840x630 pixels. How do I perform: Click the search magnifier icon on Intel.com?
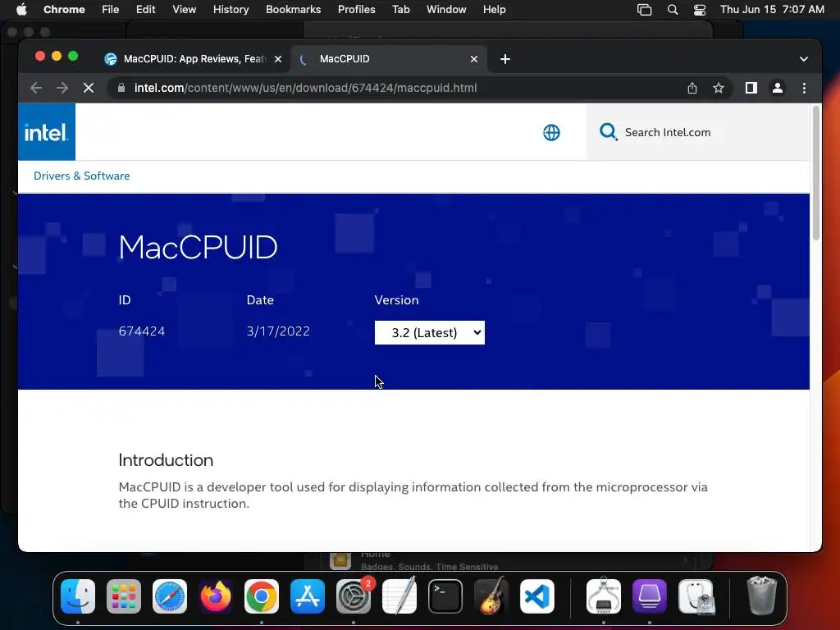coord(608,132)
